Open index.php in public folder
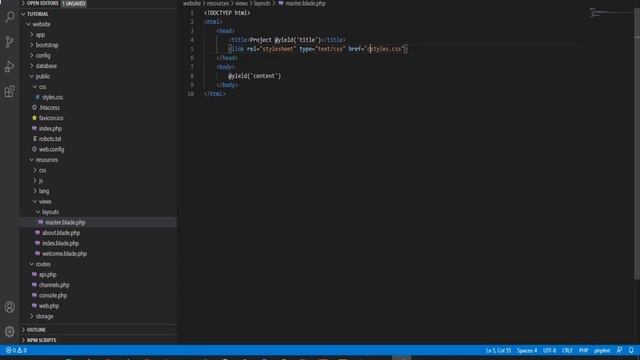 pyautogui.click(x=50, y=129)
